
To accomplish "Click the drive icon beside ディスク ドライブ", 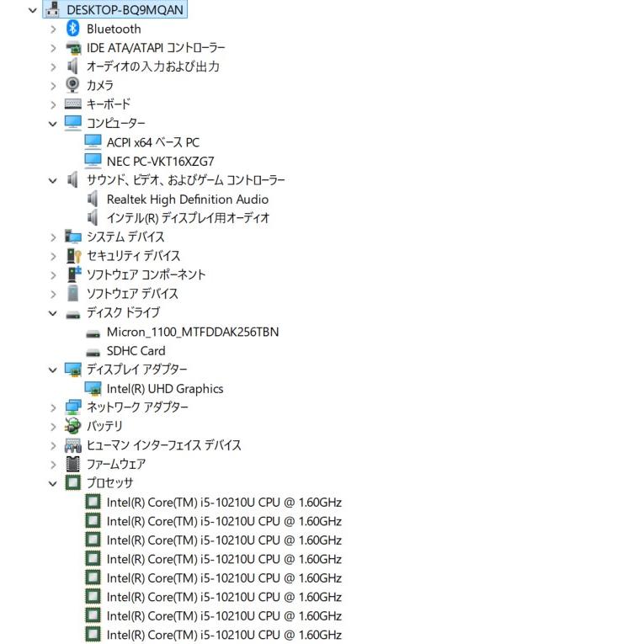I will click(x=73, y=315).
